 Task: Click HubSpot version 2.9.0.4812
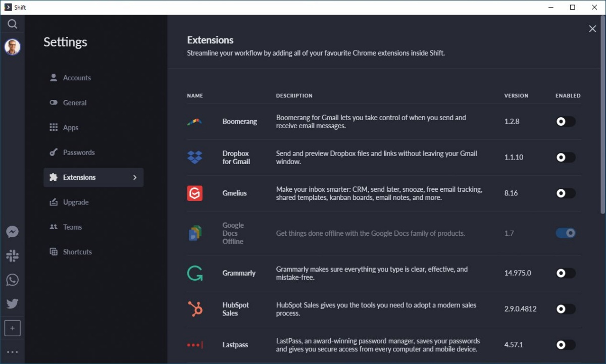coord(521,309)
